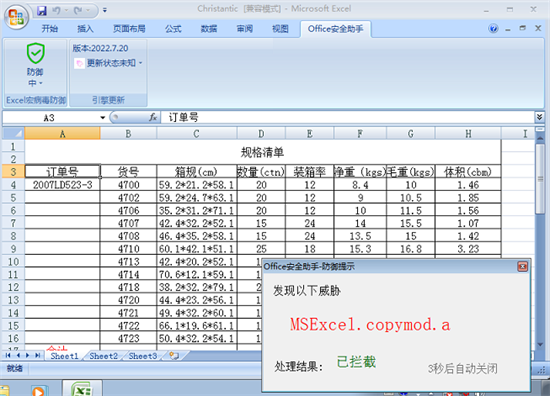Click cell 60.1*42.1*51.1
Viewport: 550px width, 396px height.
pyautogui.click(x=196, y=249)
